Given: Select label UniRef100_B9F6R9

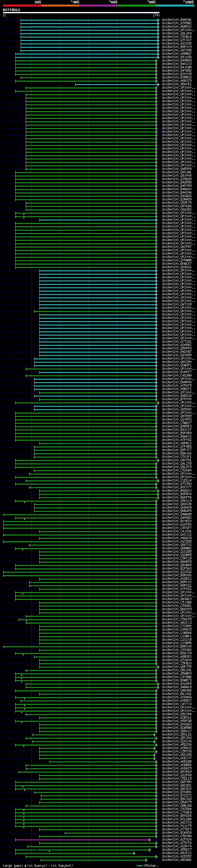Looking at the screenshot, I should pyautogui.click(x=176, y=433).
